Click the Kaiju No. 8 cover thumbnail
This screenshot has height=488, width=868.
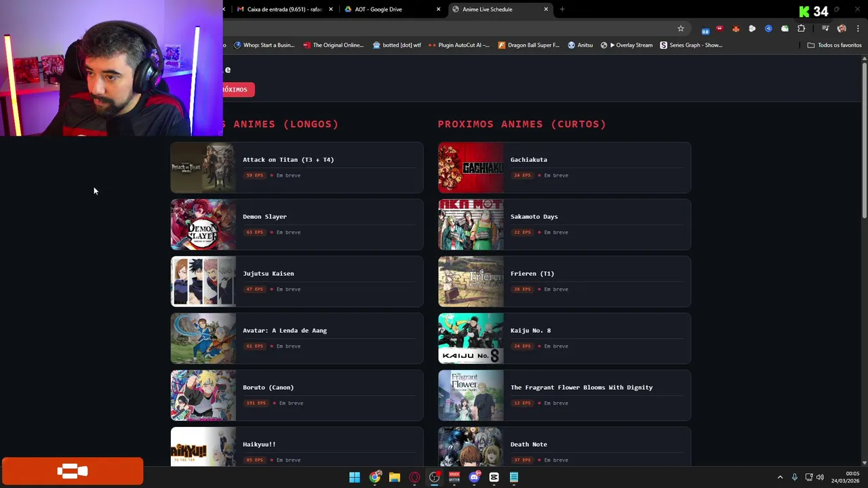coord(471,338)
